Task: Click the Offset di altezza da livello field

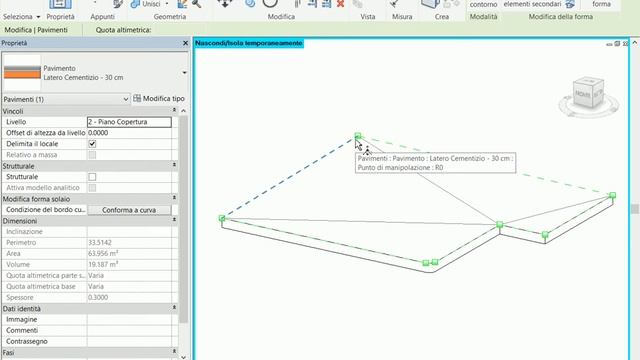Action: 129,133
